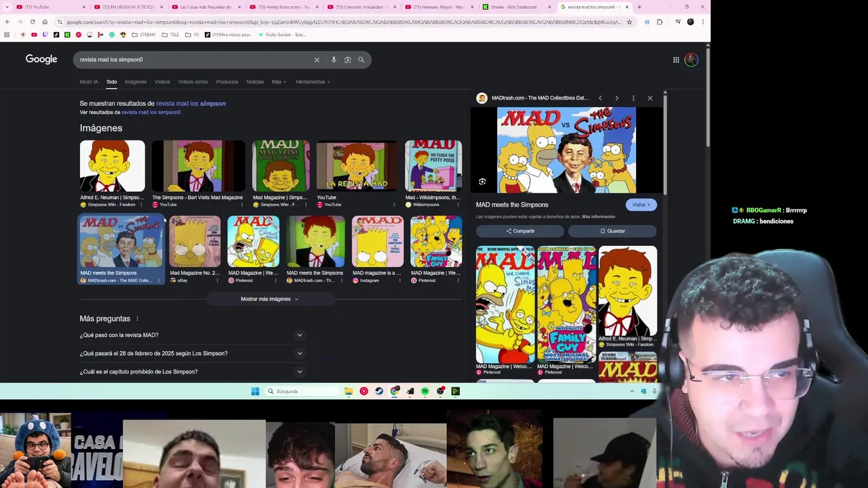Expand Mostrar más imágenes
The height and width of the screenshot is (488, 868).
269,299
